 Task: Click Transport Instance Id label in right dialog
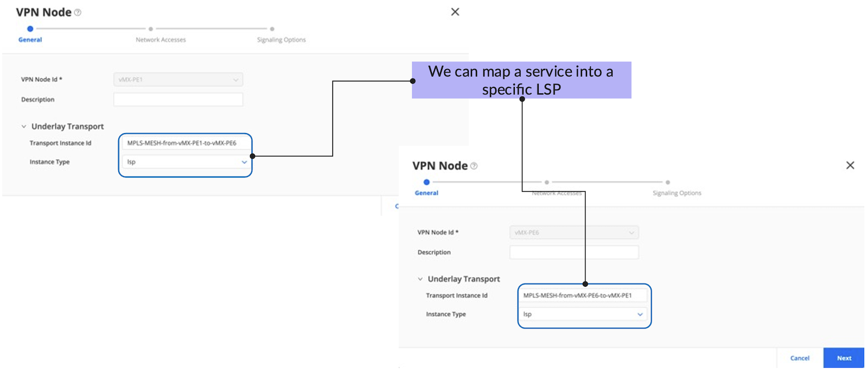click(457, 296)
